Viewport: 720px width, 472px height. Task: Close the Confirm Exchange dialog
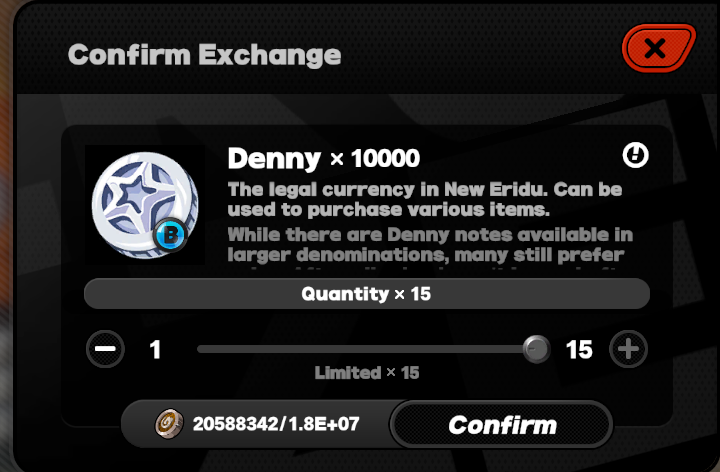(x=658, y=48)
